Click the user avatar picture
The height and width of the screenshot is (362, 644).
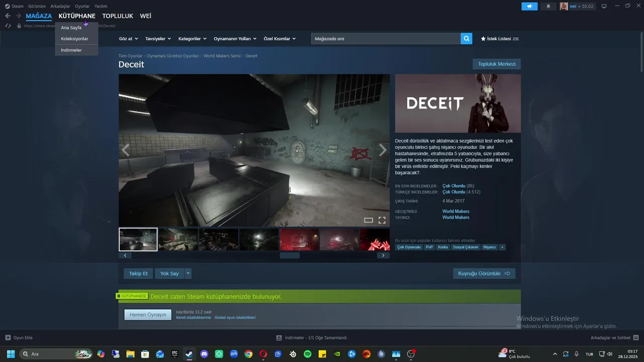point(564,6)
